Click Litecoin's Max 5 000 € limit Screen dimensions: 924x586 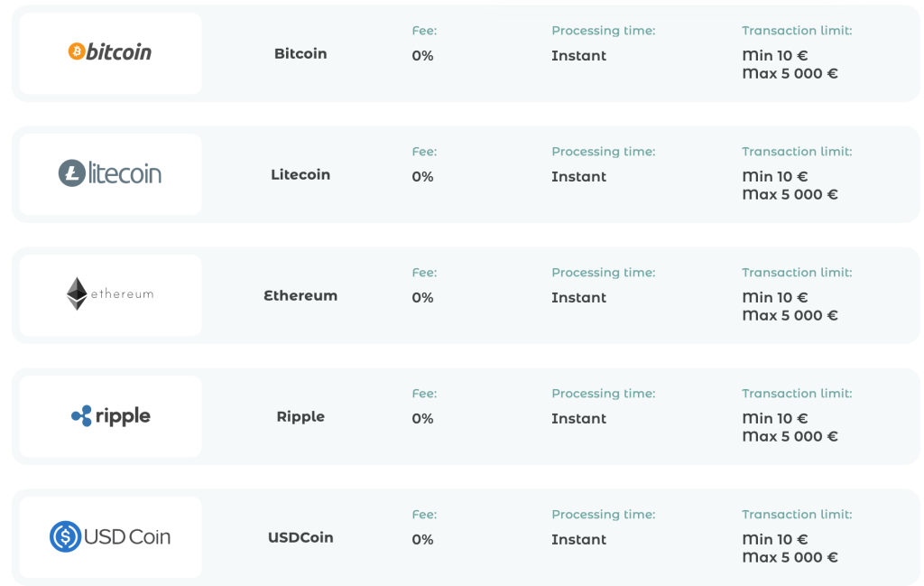[790, 194]
